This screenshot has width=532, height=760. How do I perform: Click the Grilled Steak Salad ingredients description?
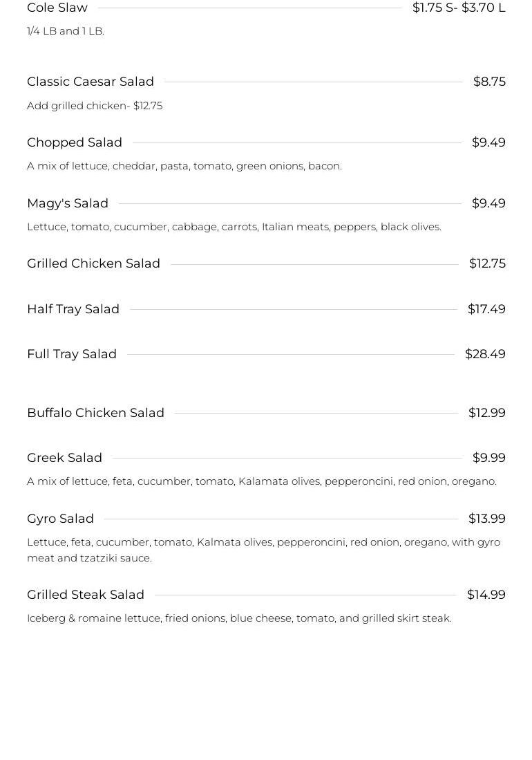pos(239,618)
